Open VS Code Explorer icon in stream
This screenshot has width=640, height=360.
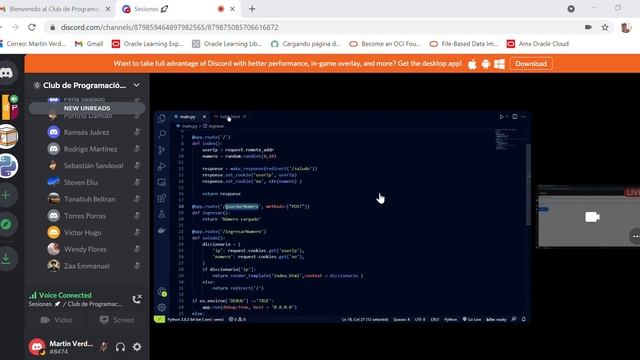tap(162, 118)
